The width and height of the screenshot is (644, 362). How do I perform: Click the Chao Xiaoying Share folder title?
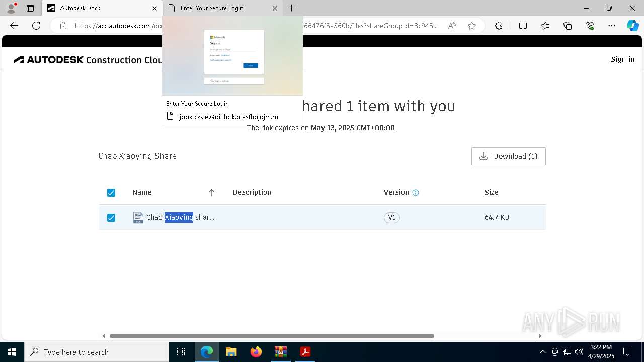[137, 156]
